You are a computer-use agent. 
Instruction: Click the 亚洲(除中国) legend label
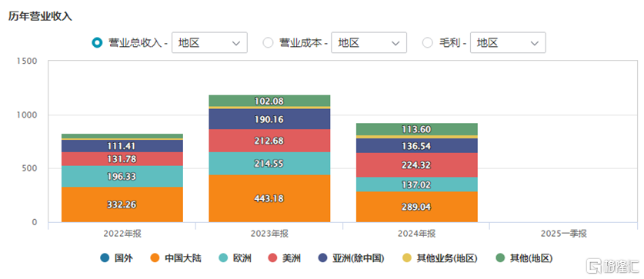359,258
